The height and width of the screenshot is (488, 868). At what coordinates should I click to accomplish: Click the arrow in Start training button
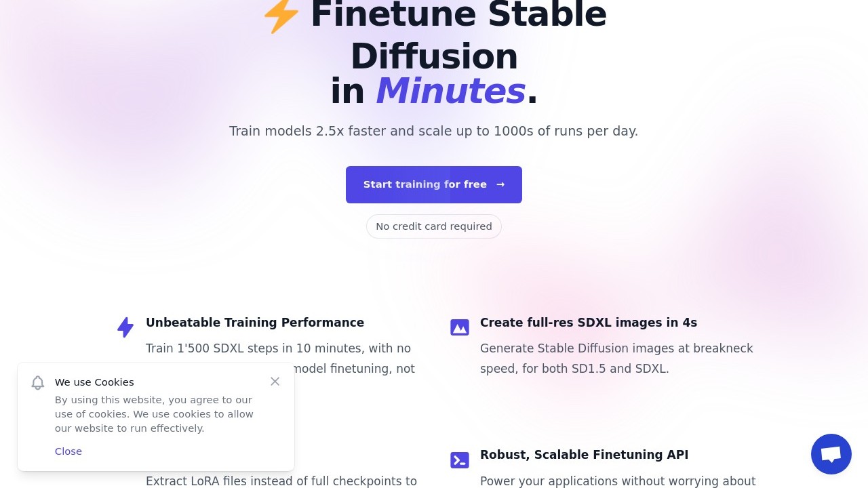[x=500, y=184]
